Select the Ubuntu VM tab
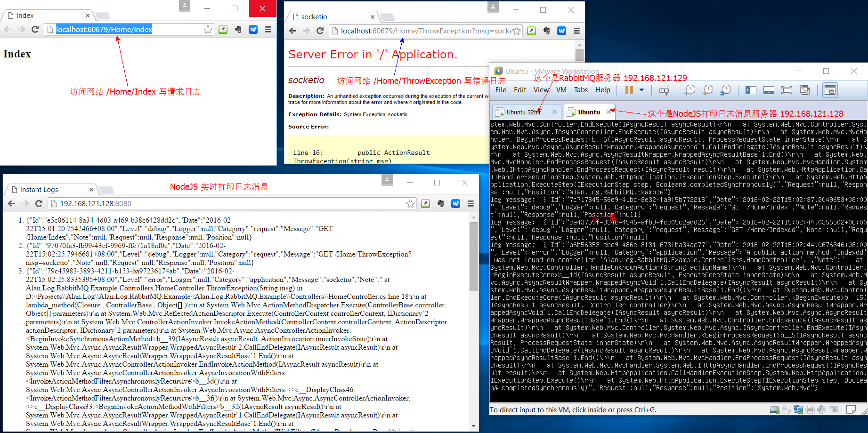Image resolution: width=868 pixels, height=433 pixels. (589, 112)
